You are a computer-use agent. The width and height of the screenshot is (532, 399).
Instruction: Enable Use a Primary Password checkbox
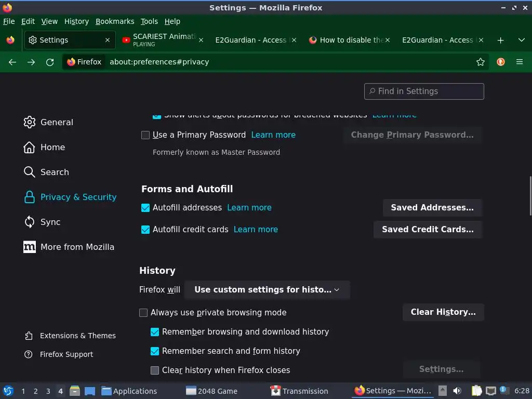pos(145,135)
